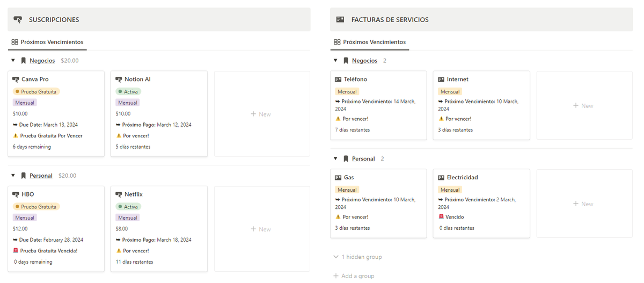Open Próximos Vencimientos tab under Facturas de Servicios
This screenshot has height=283, width=644.
tap(370, 42)
